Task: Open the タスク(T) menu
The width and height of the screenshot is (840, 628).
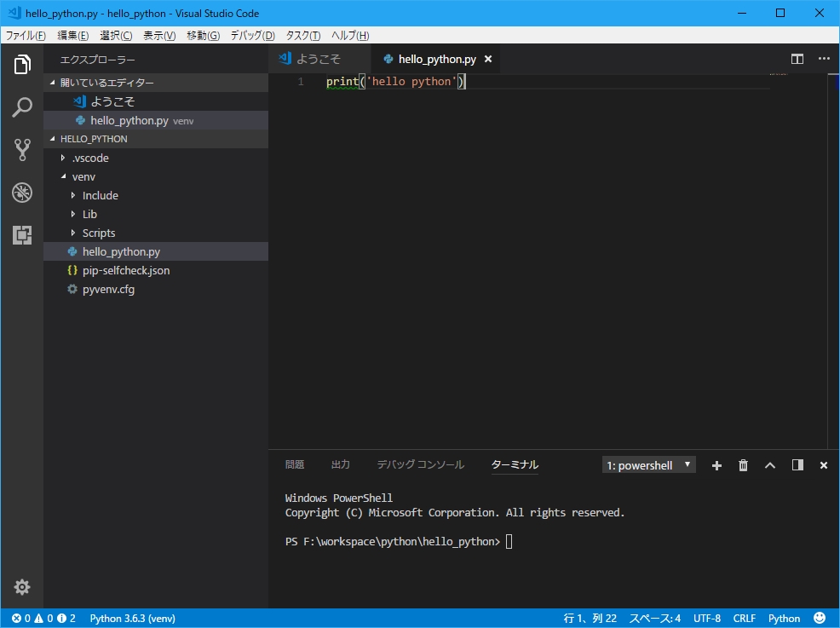Action: click(302, 36)
